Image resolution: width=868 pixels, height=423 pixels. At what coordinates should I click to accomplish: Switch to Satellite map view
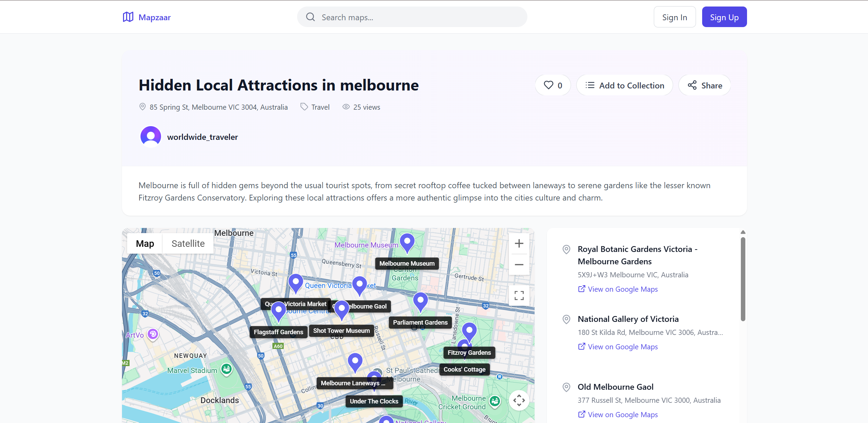(188, 244)
